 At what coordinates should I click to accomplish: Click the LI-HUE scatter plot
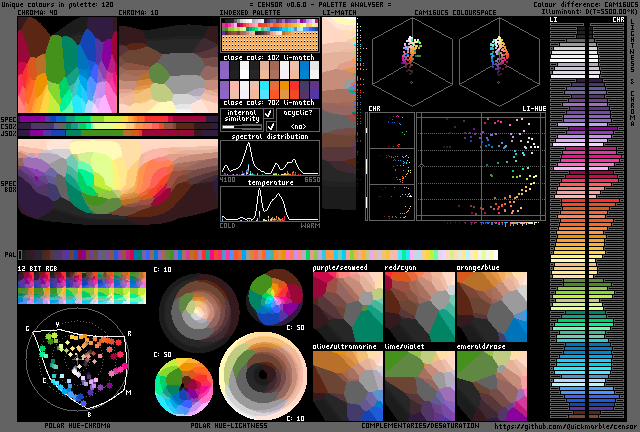[x=481, y=166]
